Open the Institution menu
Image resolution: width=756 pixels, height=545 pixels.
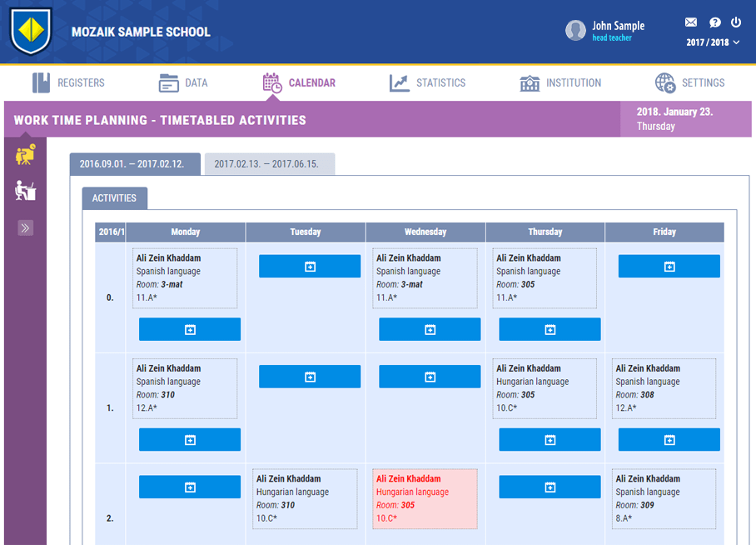pos(560,82)
